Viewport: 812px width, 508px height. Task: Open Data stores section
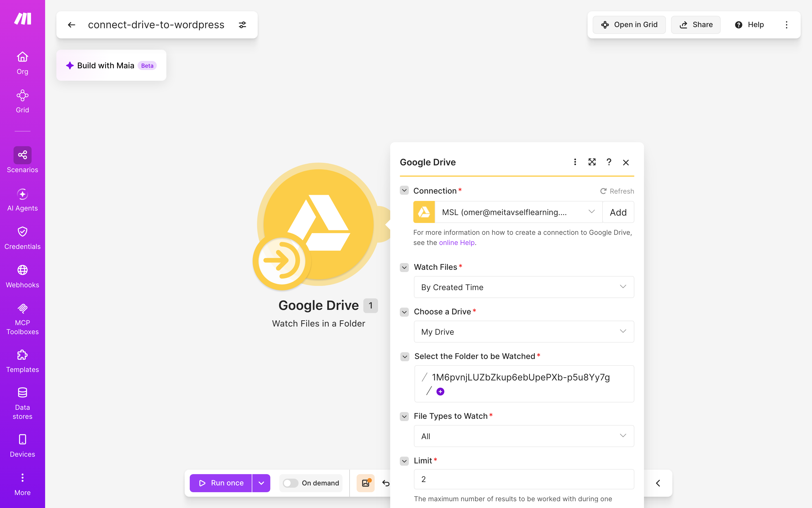pyautogui.click(x=23, y=403)
